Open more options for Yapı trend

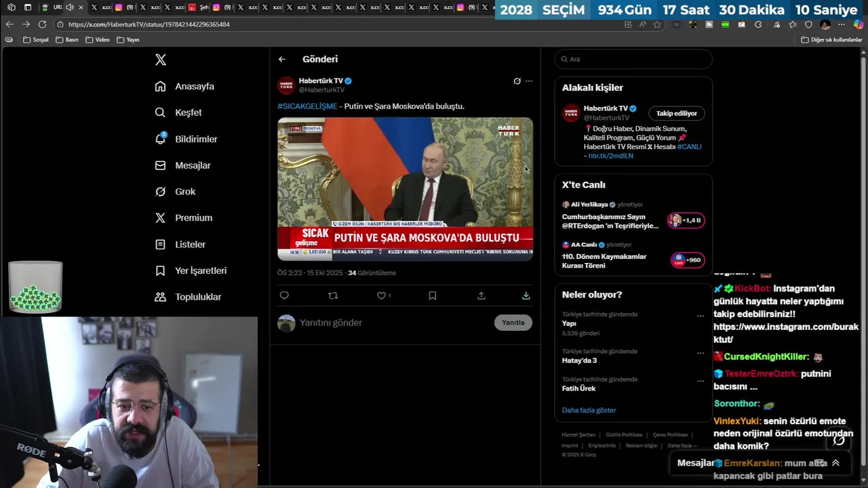pos(701,316)
